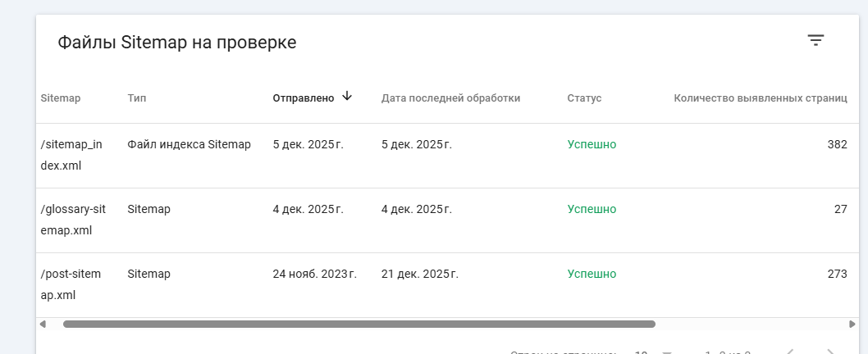The image size is (868, 354).
Task: Click the Успешно status of glossary-sitemap.xml
Action: click(x=592, y=210)
